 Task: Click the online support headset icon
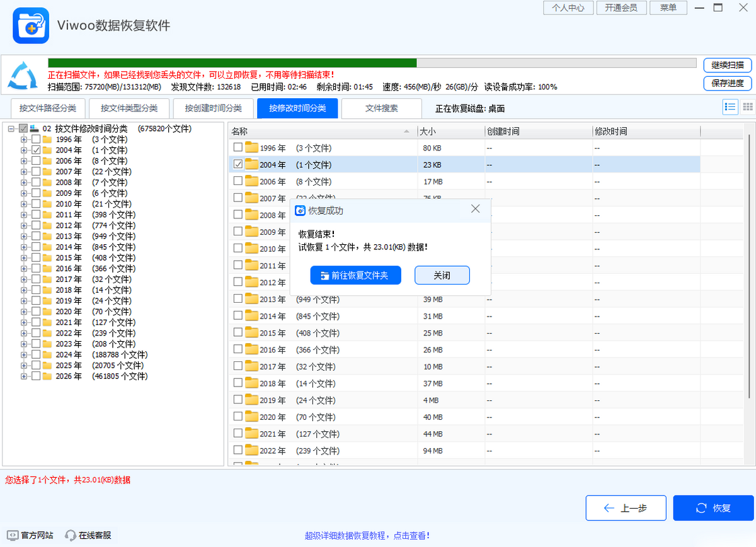coord(71,535)
